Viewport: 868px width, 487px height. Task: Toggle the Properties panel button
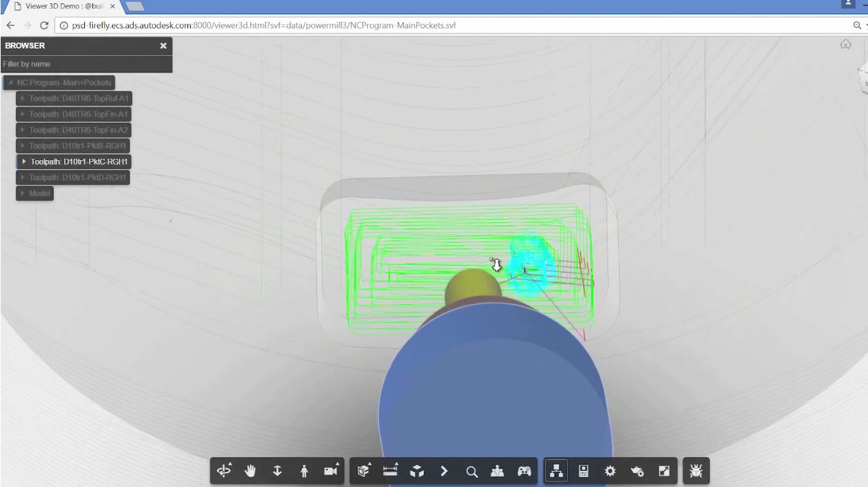pyautogui.click(x=583, y=471)
